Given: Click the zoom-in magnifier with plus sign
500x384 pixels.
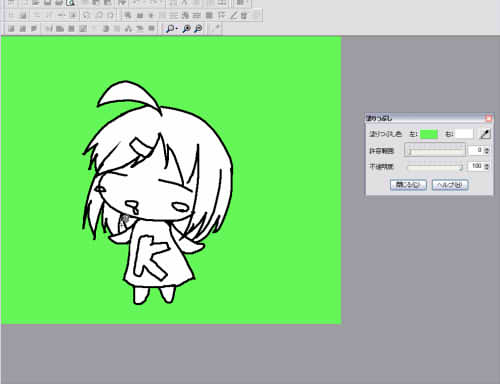Looking at the screenshot, I should tap(187, 29).
